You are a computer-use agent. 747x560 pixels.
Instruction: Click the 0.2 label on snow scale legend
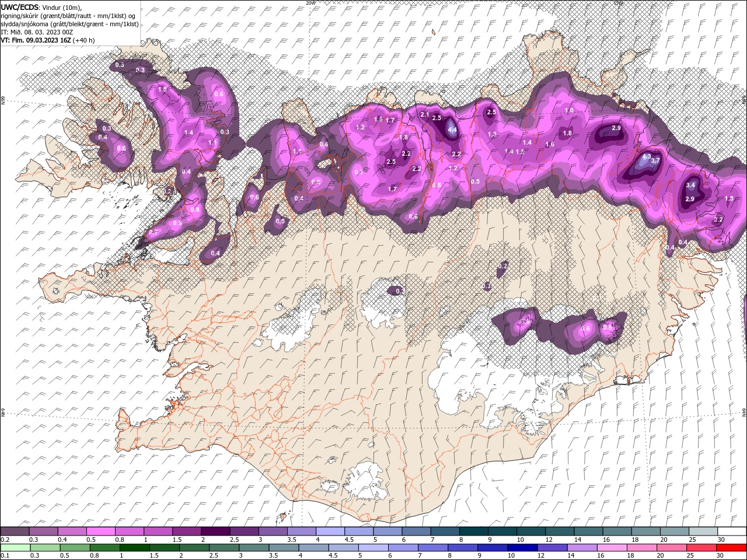pyautogui.click(x=4, y=540)
